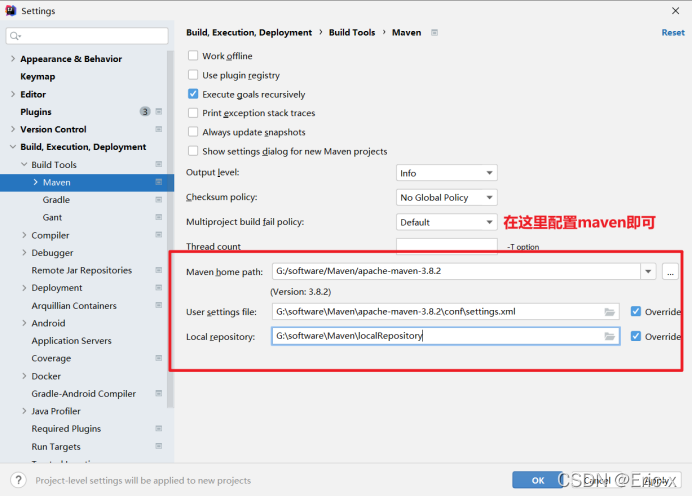This screenshot has height=497, width=692.
Task: Click project-level icon next to Run Targets
Action: (159, 446)
